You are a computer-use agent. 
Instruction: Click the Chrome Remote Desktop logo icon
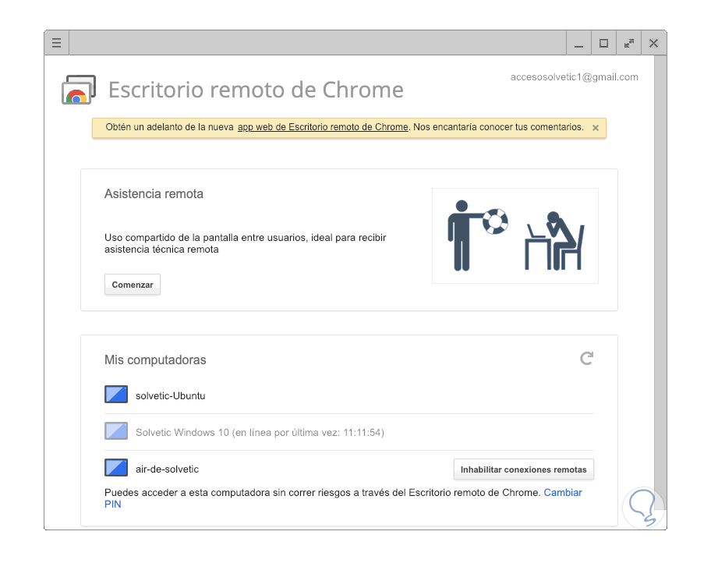coord(79,90)
